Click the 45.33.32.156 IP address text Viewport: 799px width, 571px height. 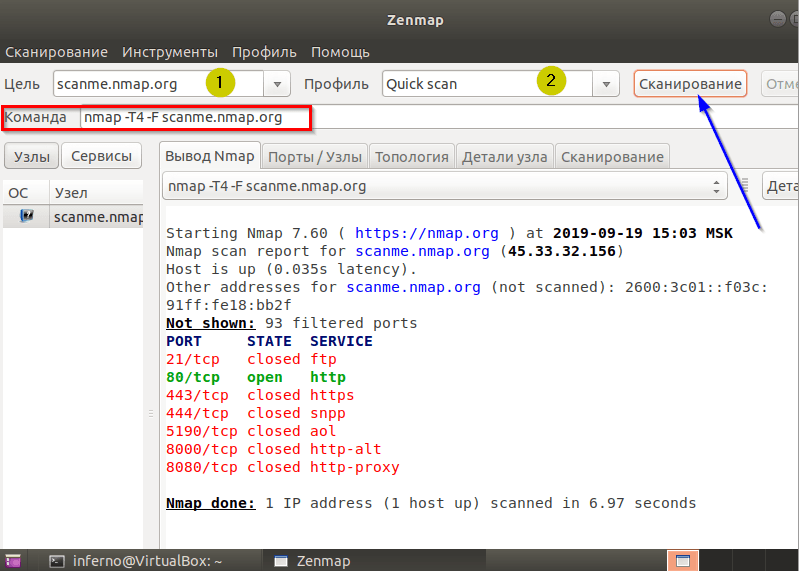click(x=562, y=251)
